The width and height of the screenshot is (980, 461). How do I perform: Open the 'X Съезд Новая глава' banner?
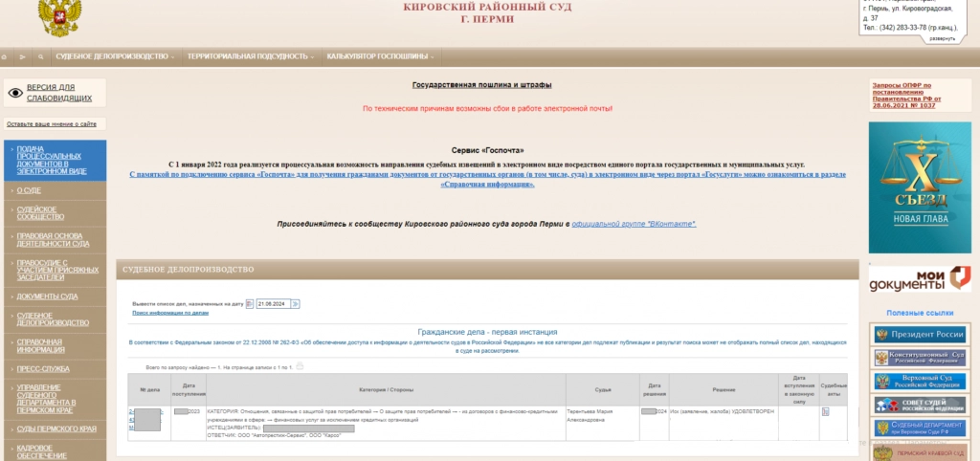click(920, 187)
